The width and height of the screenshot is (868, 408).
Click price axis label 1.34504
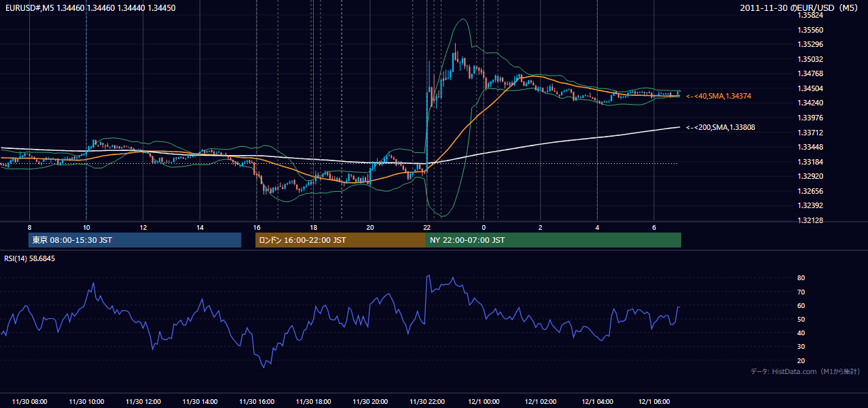point(812,88)
